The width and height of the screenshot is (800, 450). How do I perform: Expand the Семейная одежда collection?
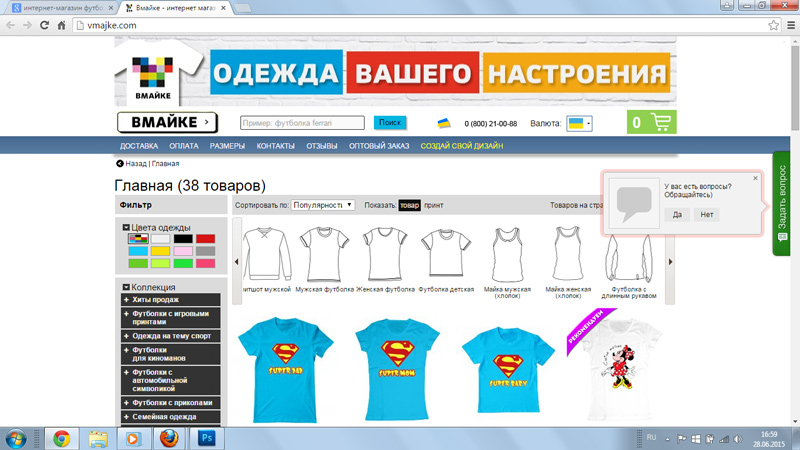(171, 416)
